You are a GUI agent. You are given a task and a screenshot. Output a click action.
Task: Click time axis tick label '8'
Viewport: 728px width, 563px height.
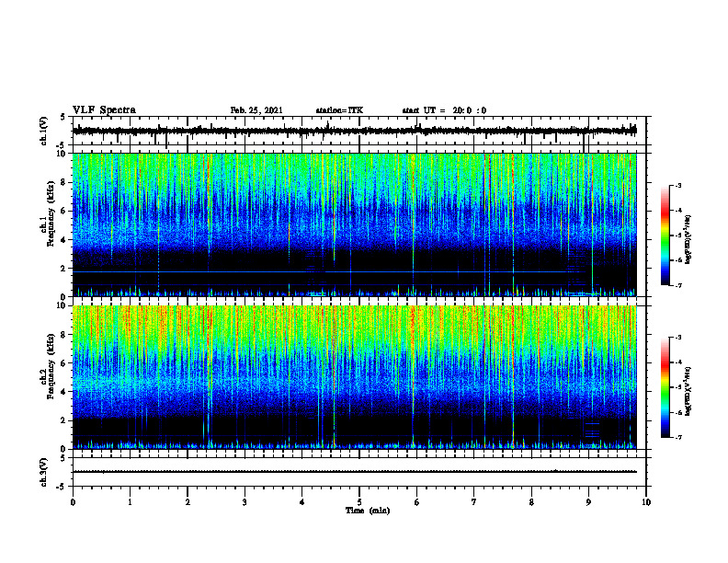tap(531, 502)
